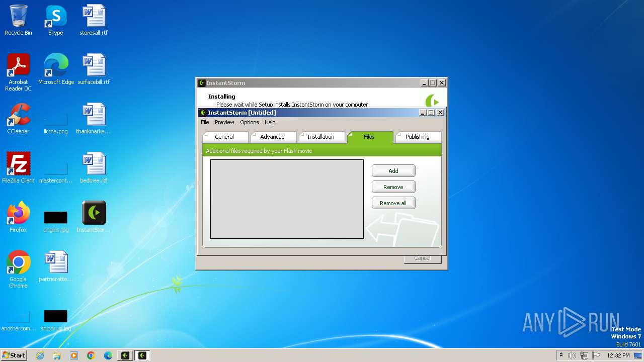644x362 pixels.
Task: Click Cancel in the installer window
Action: [x=422, y=258]
